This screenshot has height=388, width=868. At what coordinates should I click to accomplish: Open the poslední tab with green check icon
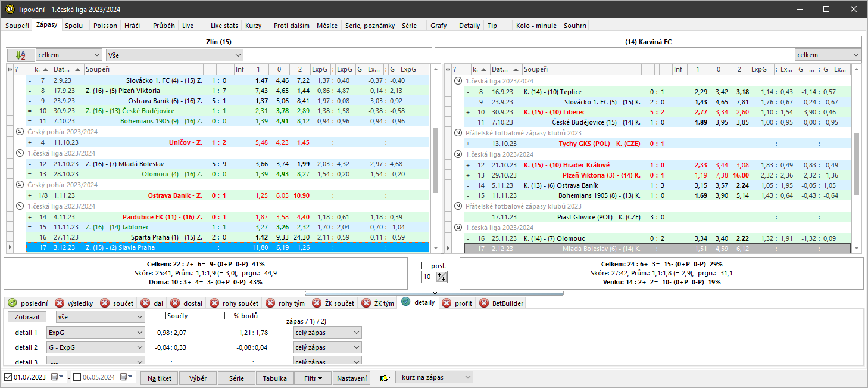[27, 303]
